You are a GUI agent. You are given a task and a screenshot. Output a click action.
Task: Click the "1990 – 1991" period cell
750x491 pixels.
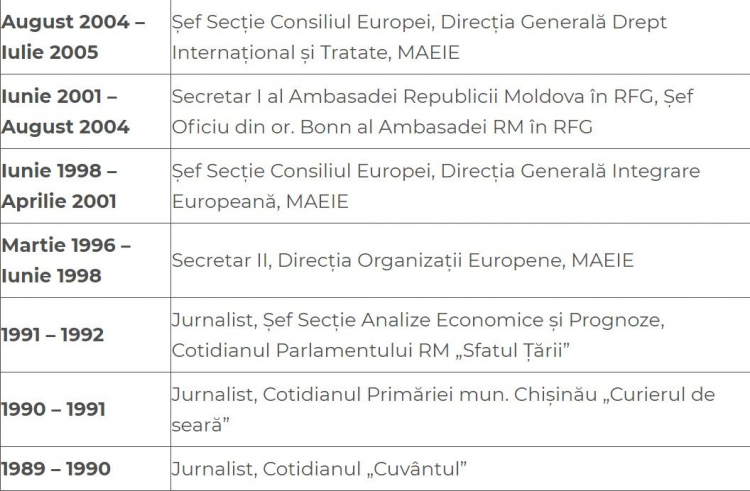(85, 409)
